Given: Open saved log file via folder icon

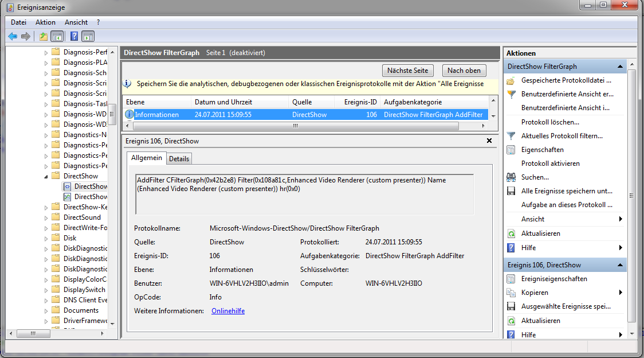Looking at the screenshot, I should click(511, 80).
